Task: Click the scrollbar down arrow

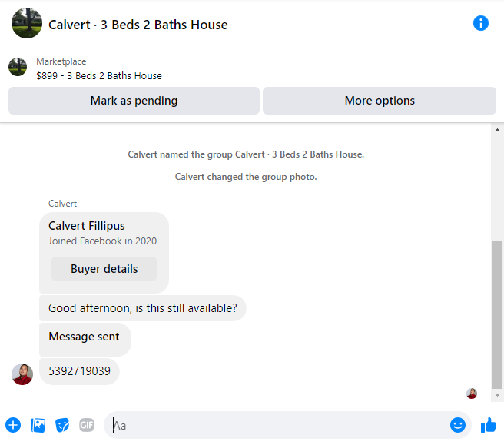Action: tap(497, 395)
